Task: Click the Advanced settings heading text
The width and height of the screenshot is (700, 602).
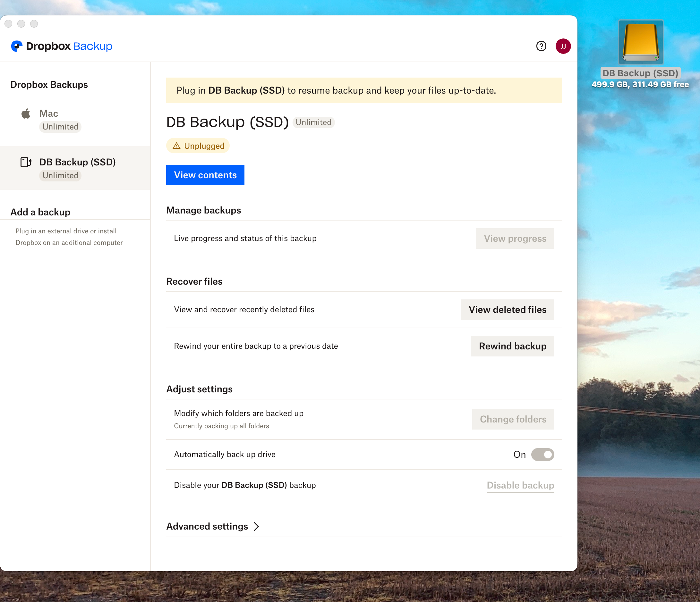Action: (x=207, y=526)
